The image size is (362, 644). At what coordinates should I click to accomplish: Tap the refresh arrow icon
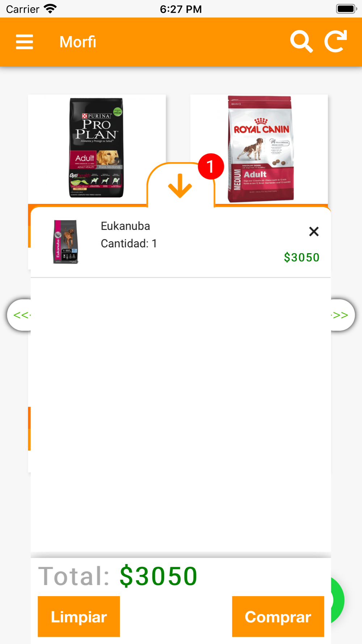[x=336, y=41]
